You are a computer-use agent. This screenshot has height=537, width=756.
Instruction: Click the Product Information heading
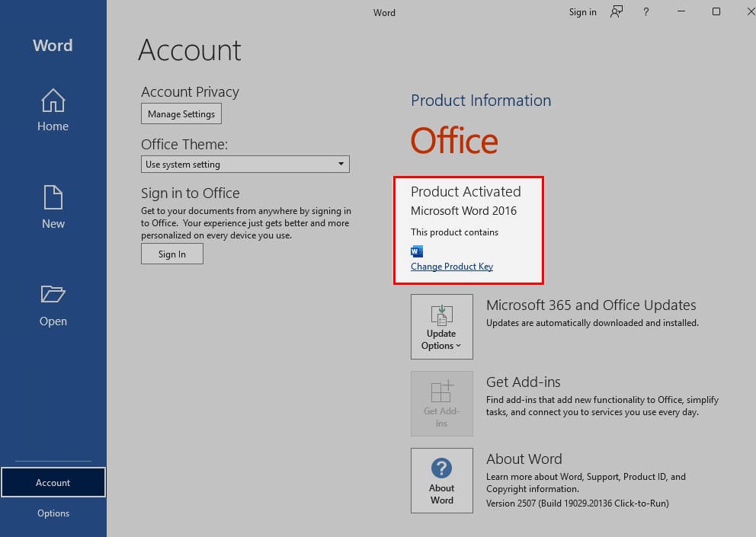[481, 101]
